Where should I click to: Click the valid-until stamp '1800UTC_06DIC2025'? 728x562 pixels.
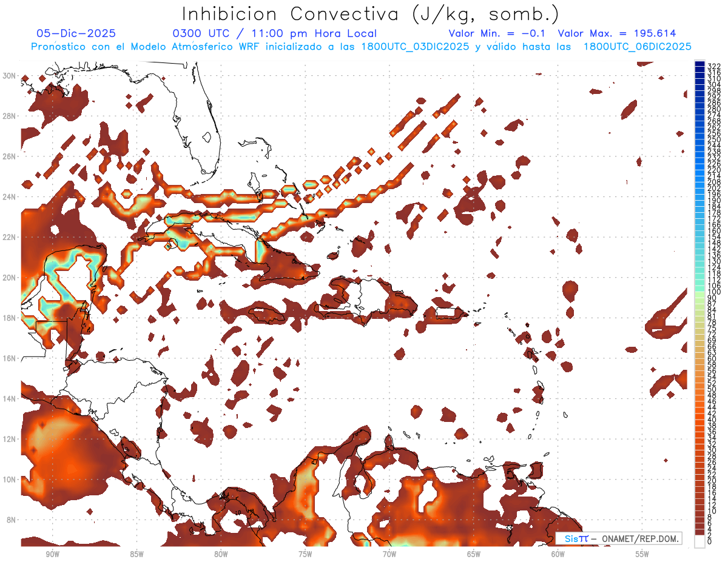tap(637, 47)
